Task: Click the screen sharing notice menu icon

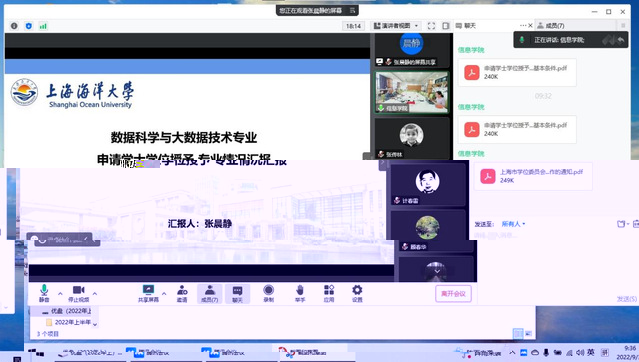Action: point(353,10)
